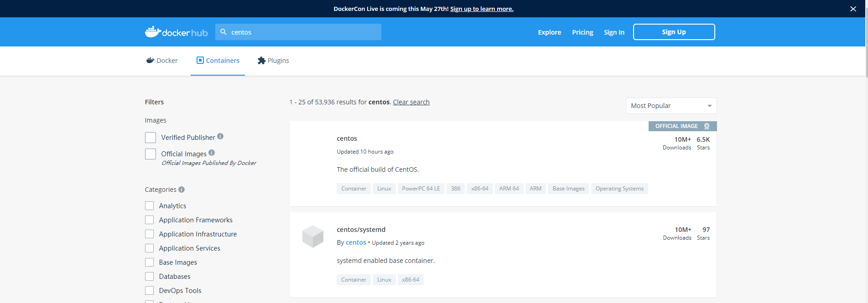The width and height of the screenshot is (868, 303).
Task: Click the Categories info icon
Action: tap(182, 190)
